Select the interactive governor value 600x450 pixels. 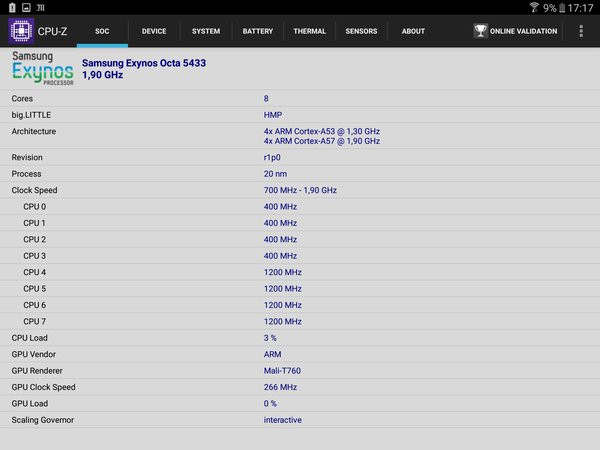282,420
